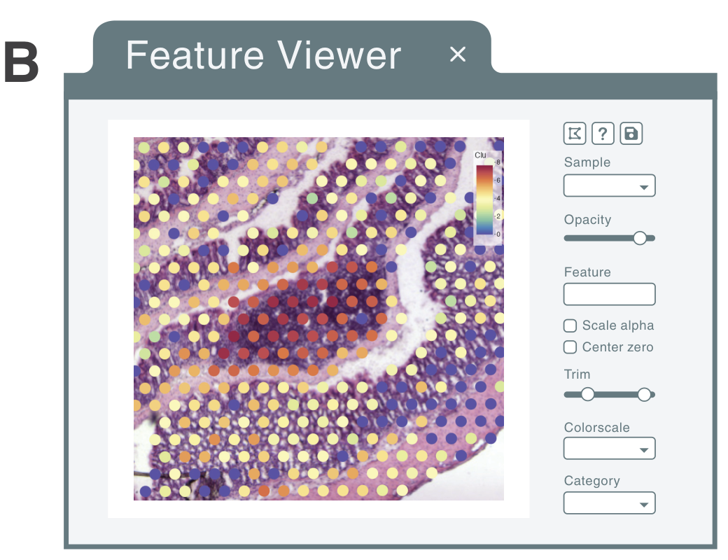
Task: Select the right Trim slider handle
Action: 644,395
